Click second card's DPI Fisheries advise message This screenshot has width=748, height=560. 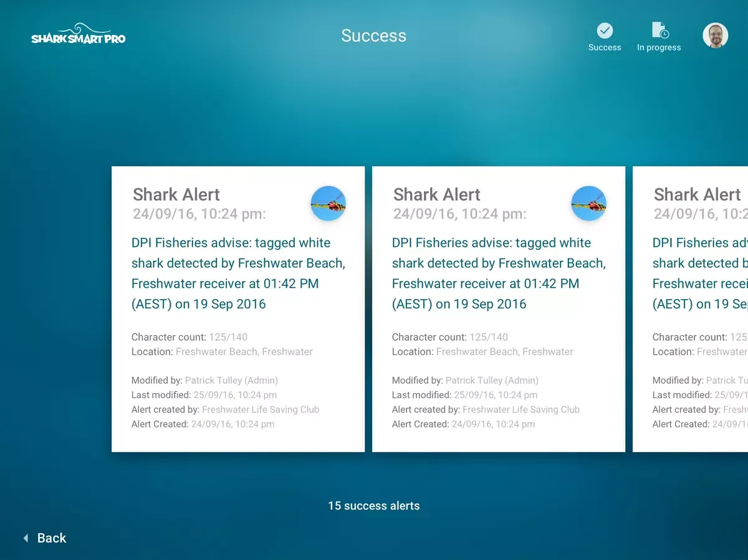499,273
